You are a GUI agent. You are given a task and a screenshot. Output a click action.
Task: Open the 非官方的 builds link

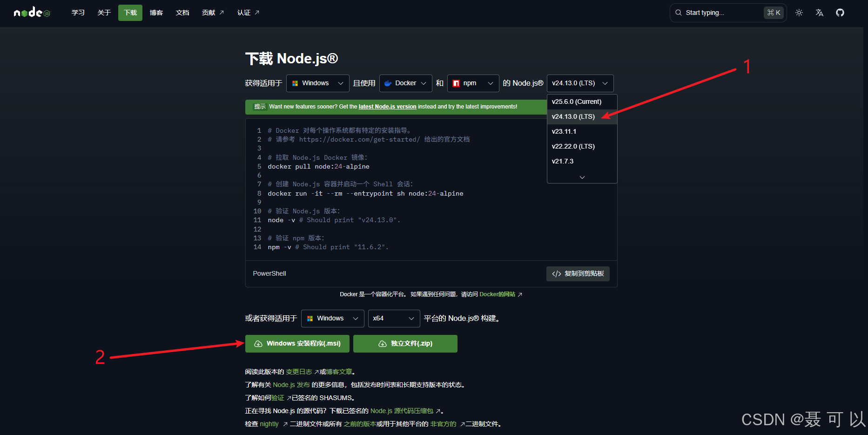[x=447, y=424]
